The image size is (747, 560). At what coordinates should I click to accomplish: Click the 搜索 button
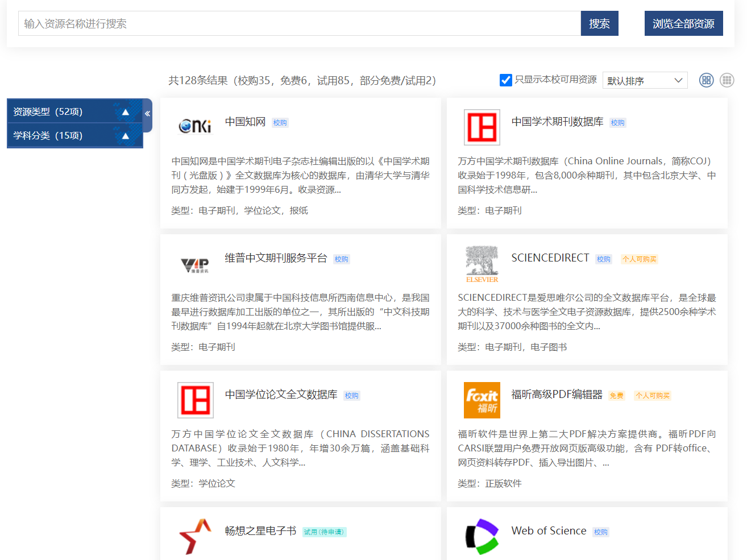coord(599,24)
